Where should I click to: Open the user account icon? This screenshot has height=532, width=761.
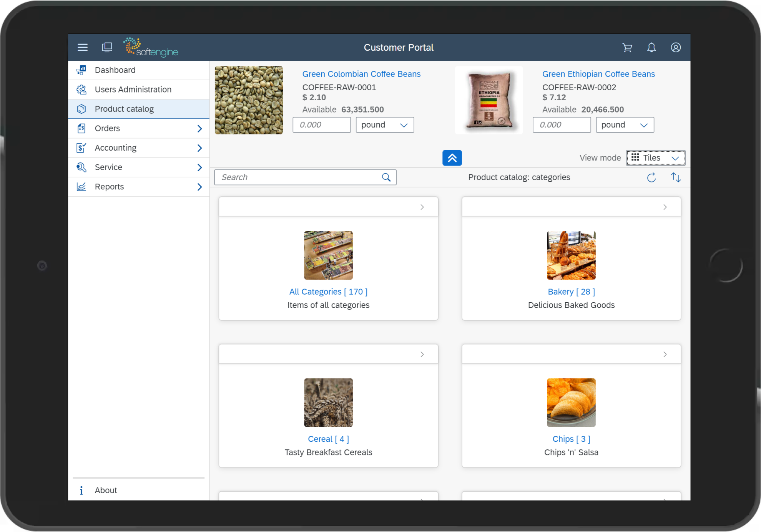(676, 47)
